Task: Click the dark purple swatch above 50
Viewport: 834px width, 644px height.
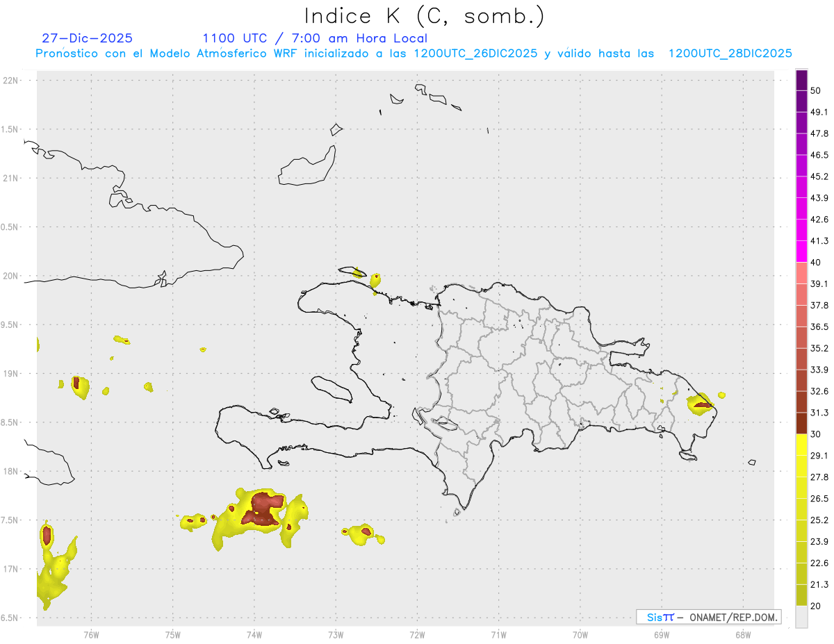Action: pos(801,81)
